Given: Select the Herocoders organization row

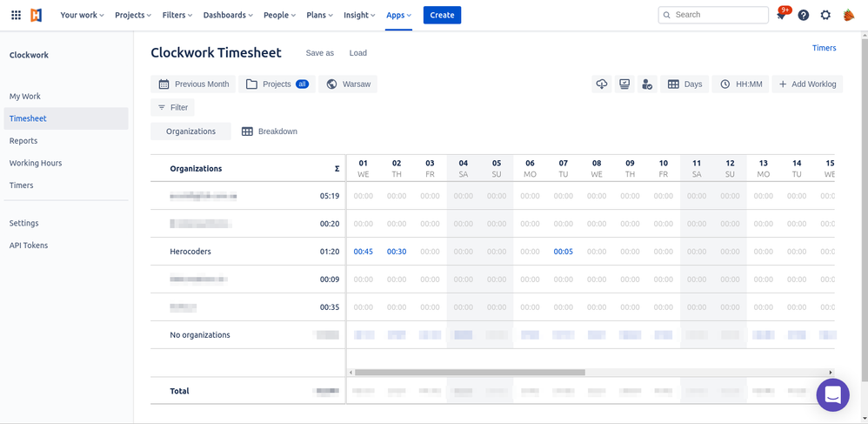Looking at the screenshot, I should (x=190, y=252).
